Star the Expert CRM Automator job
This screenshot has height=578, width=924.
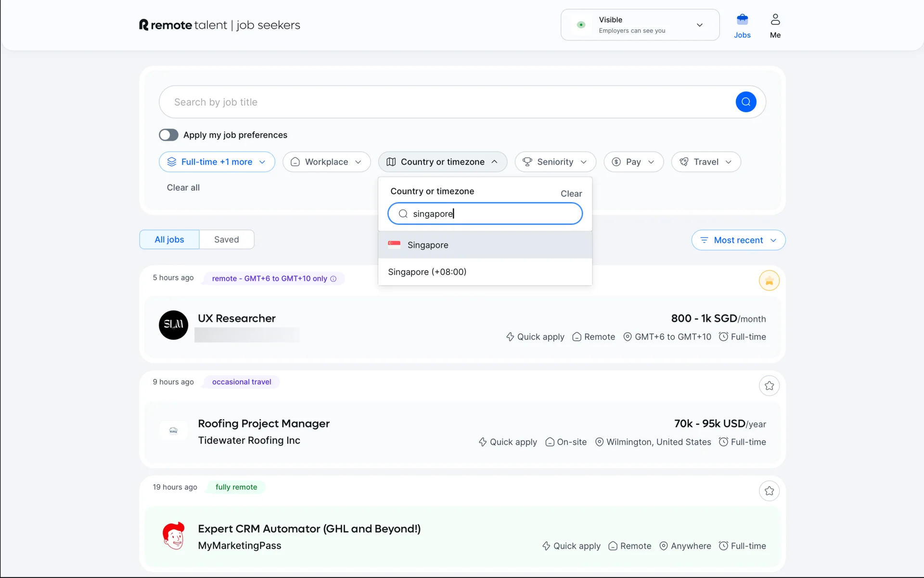769,491
